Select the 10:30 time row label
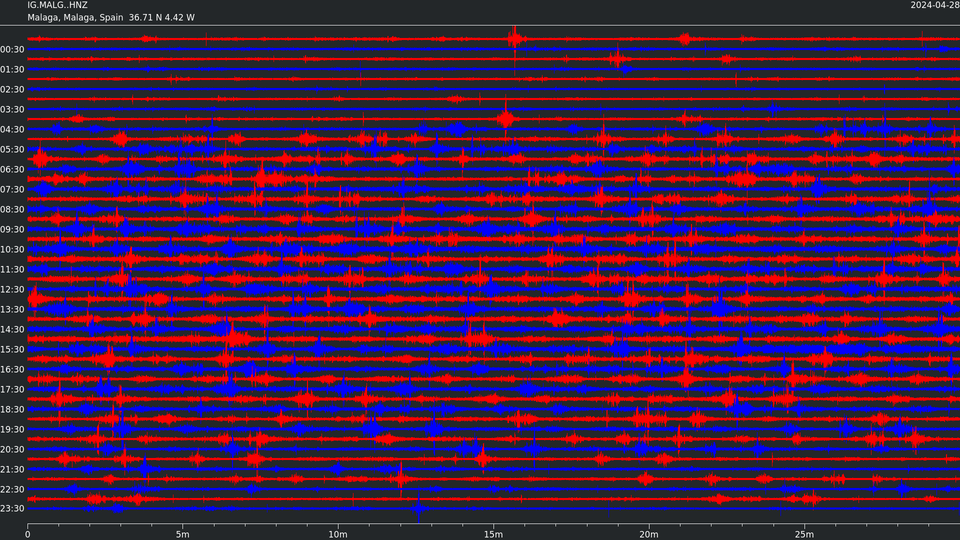The height and width of the screenshot is (540, 960). 12,250
